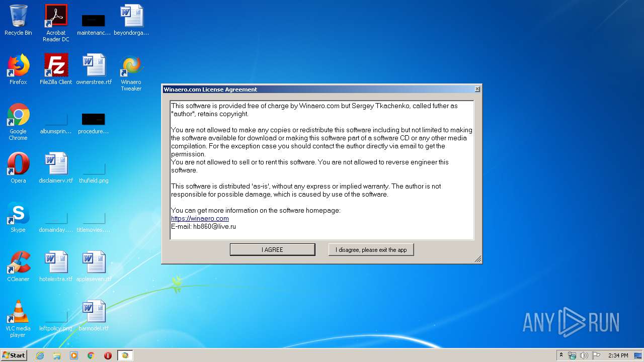Open Opera from the taskbar
Screen dimensions: 644x362
click(x=108, y=355)
